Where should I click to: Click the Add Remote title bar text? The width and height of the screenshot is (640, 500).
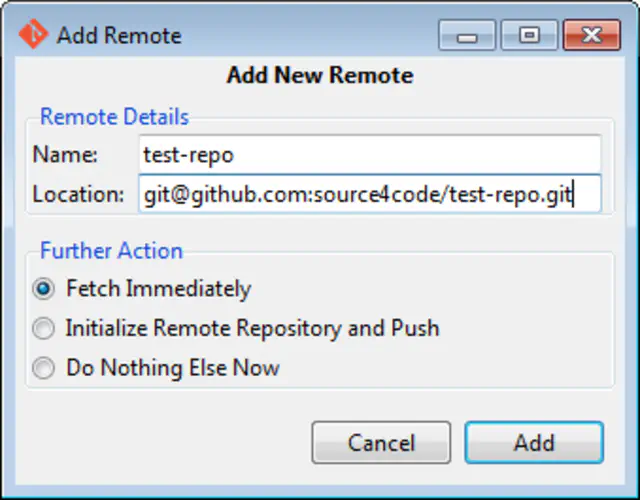point(119,35)
